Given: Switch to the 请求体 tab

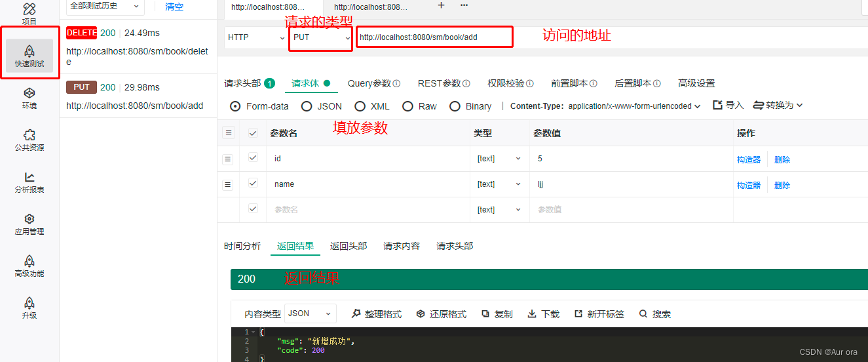Looking at the screenshot, I should pyautogui.click(x=311, y=84).
